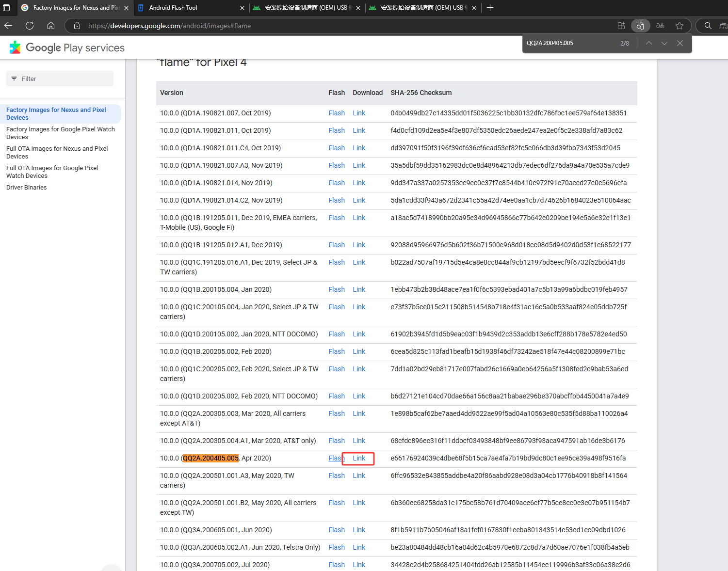
Task: Click Flash for QD1A.190821.014 Nov 2019
Action: (337, 183)
